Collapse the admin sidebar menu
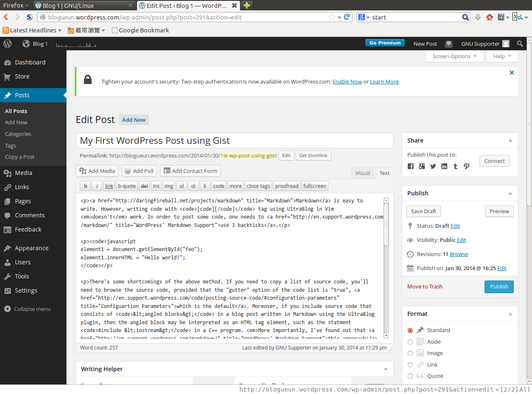The image size is (532, 394). [27, 309]
